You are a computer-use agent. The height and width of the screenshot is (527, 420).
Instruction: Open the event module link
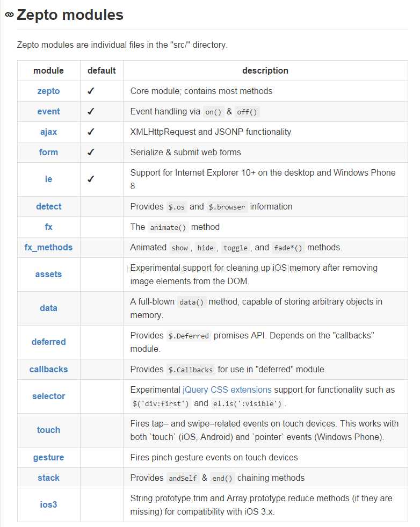[x=48, y=112]
